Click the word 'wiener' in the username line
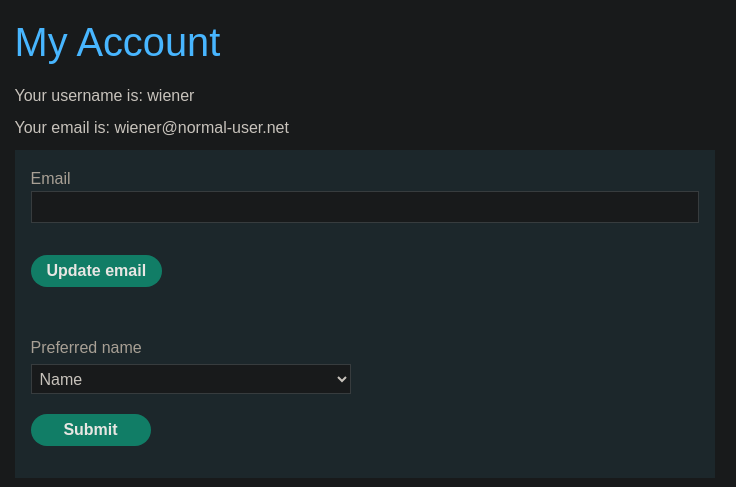Image resolution: width=736 pixels, height=487 pixels. point(170,96)
